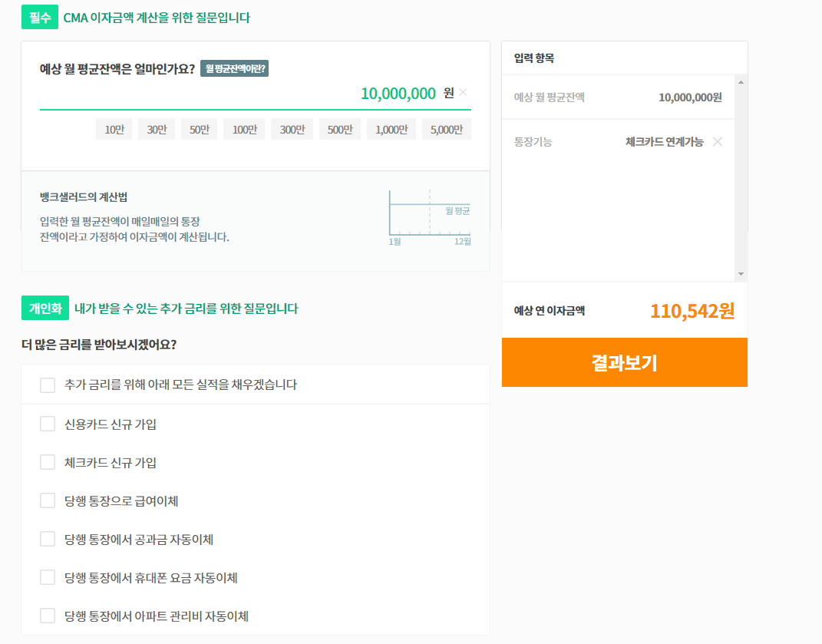Choose the 100만 preset amount

244,130
